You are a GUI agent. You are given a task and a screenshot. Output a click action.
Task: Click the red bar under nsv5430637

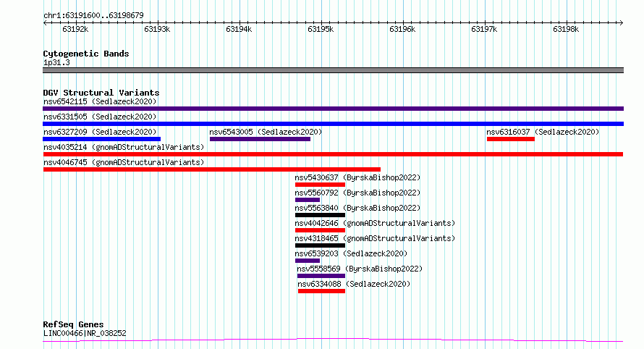click(320, 185)
